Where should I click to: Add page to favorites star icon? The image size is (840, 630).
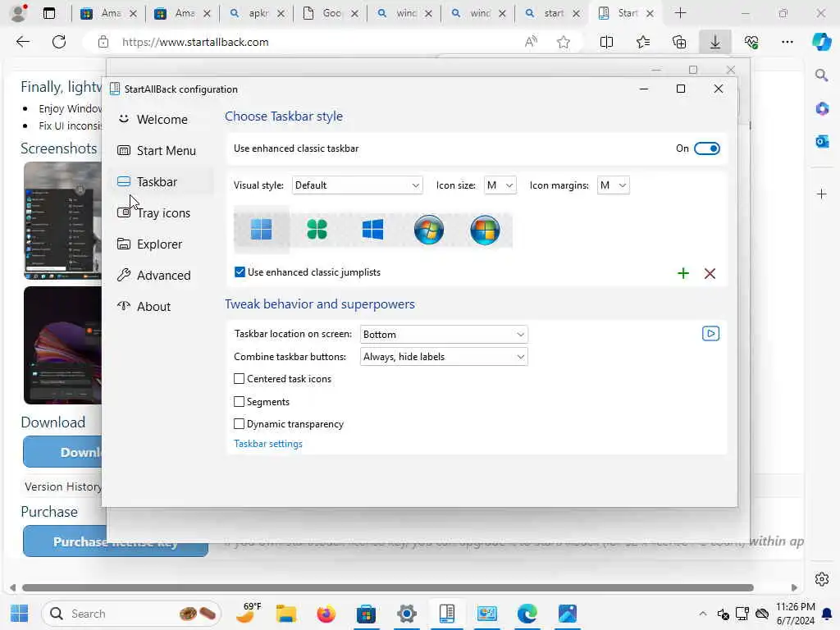pyautogui.click(x=563, y=42)
